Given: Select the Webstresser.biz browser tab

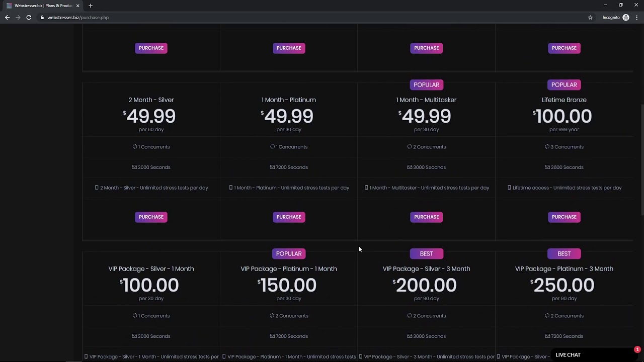Looking at the screenshot, I should coord(43,6).
